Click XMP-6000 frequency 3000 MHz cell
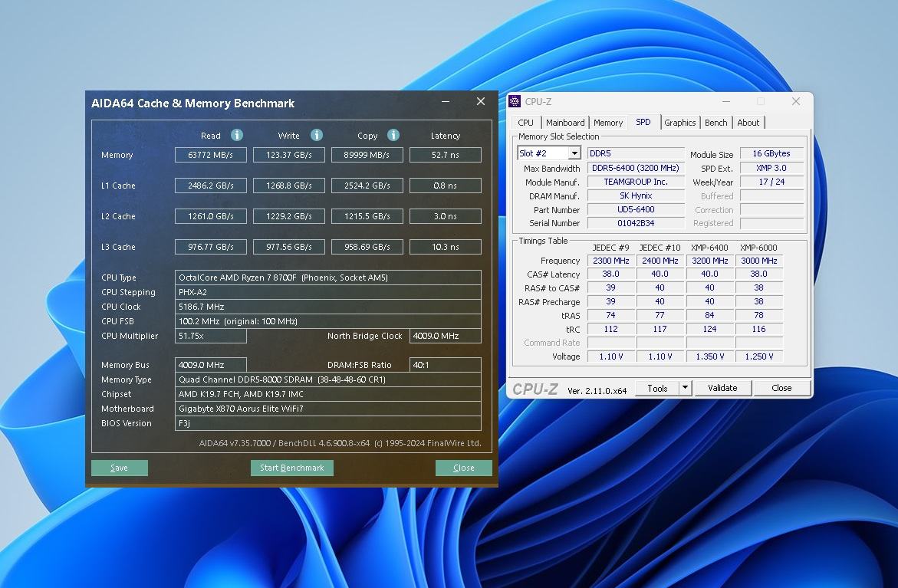The width and height of the screenshot is (898, 588). coord(759,261)
